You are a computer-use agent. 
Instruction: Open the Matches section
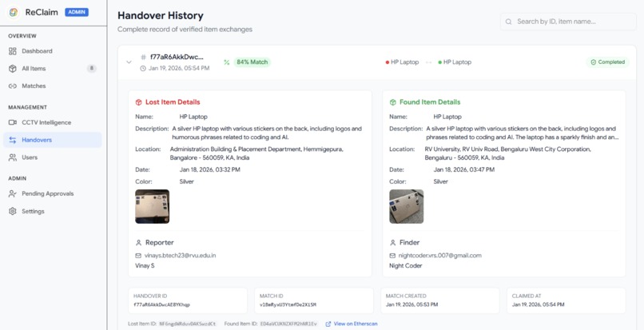click(x=52, y=85)
